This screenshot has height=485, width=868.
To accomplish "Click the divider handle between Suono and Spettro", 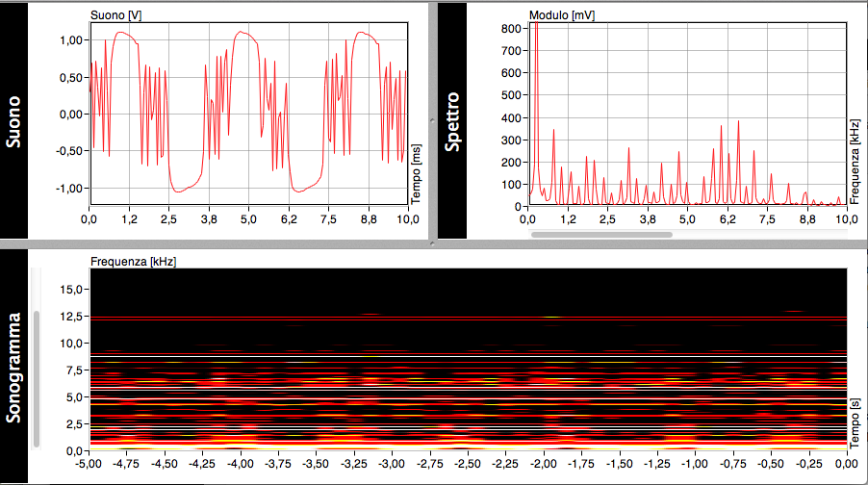I will click(x=432, y=120).
